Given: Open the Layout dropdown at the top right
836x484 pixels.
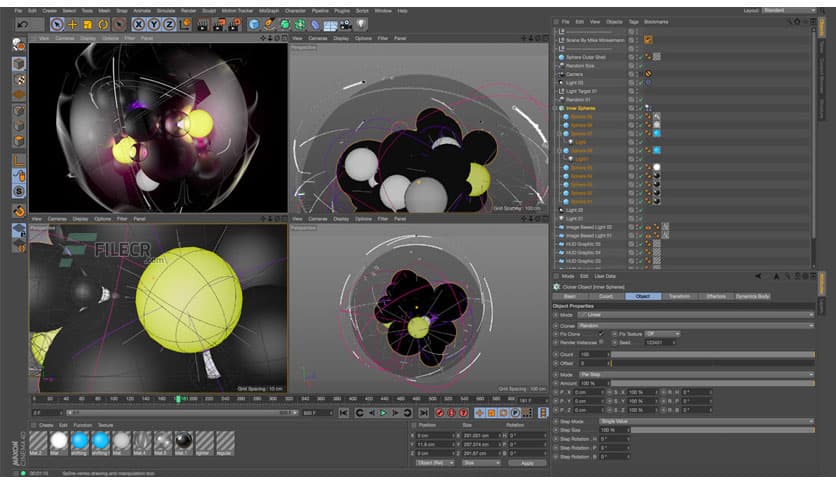Looking at the screenshot, I should (789, 10).
